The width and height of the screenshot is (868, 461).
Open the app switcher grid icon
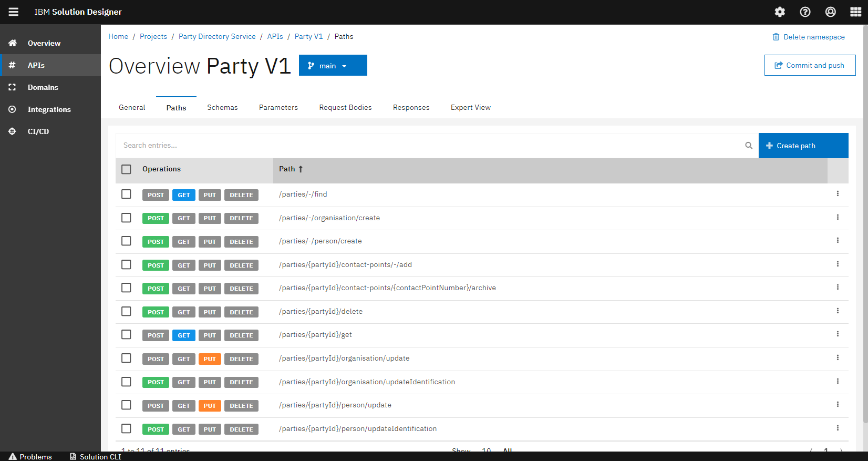tap(855, 12)
